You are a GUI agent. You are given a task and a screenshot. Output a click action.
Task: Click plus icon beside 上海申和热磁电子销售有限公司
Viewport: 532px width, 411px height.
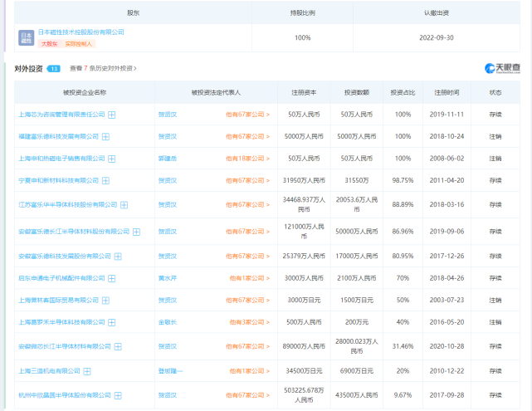[x=111, y=158]
